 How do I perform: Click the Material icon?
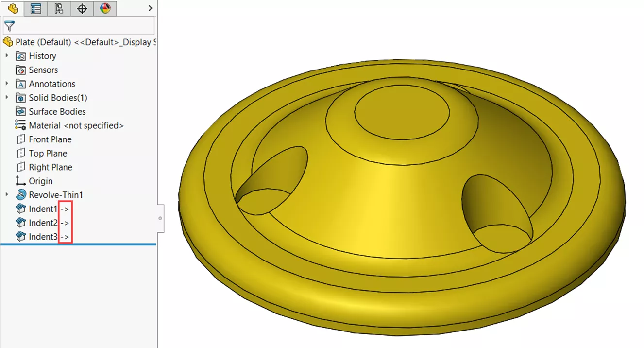(x=20, y=125)
